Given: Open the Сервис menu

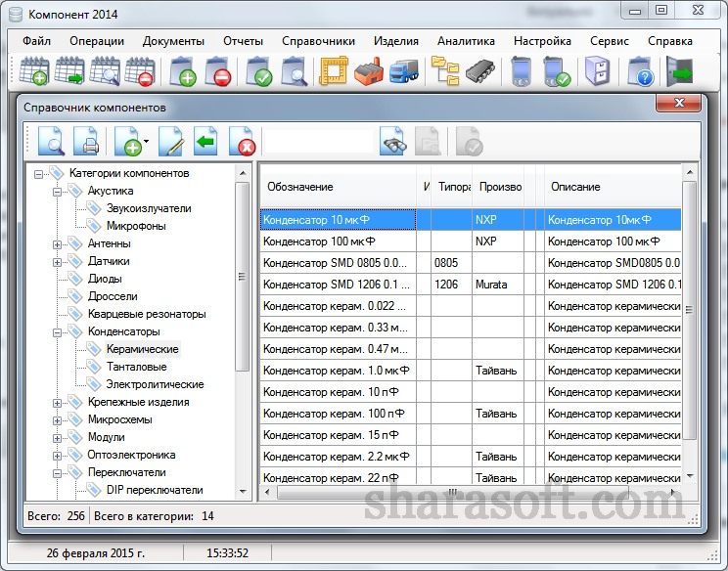Looking at the screenshot, I should pos(610,41).
